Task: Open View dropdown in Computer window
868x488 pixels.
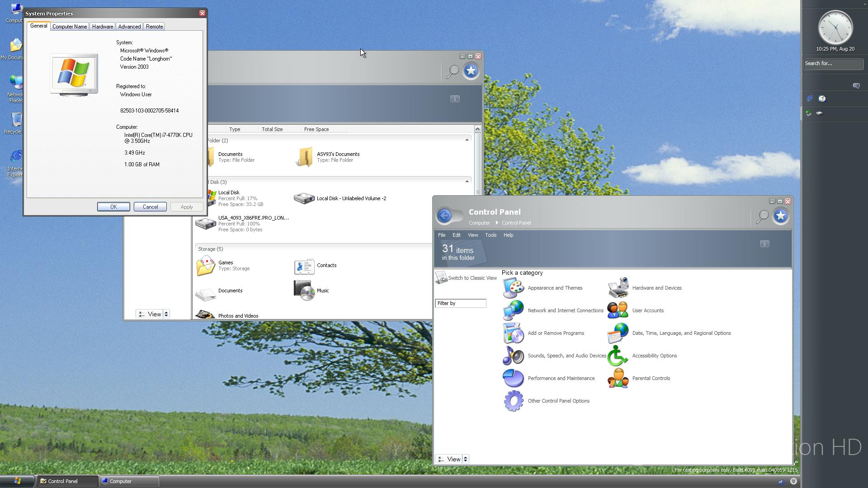Action: tap(153, 314)
